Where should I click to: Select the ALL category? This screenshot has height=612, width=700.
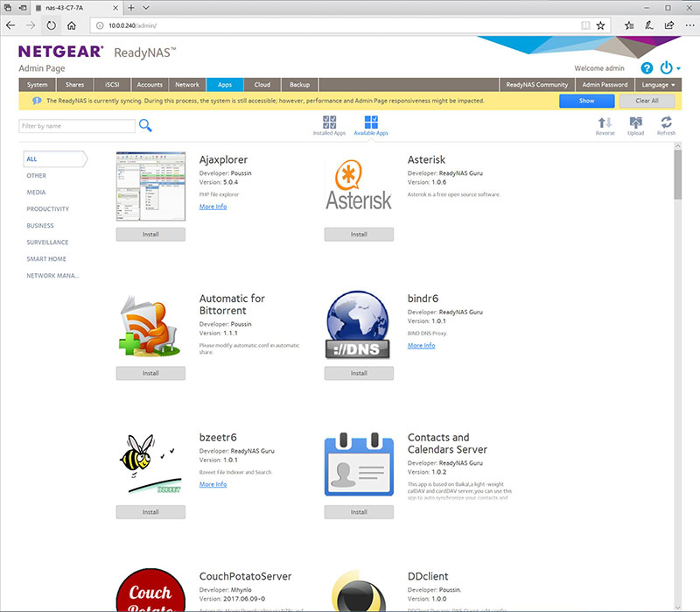(55, 159)
